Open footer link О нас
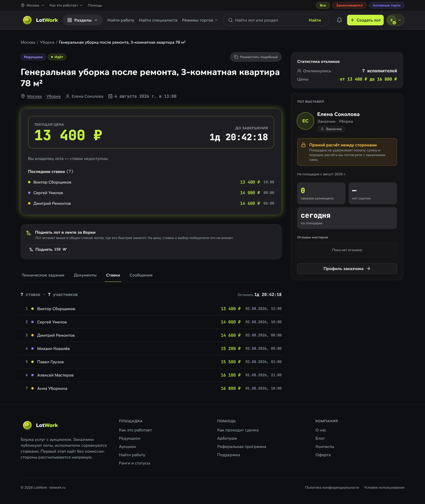This screenshot has height=504, width=425. 321,430
